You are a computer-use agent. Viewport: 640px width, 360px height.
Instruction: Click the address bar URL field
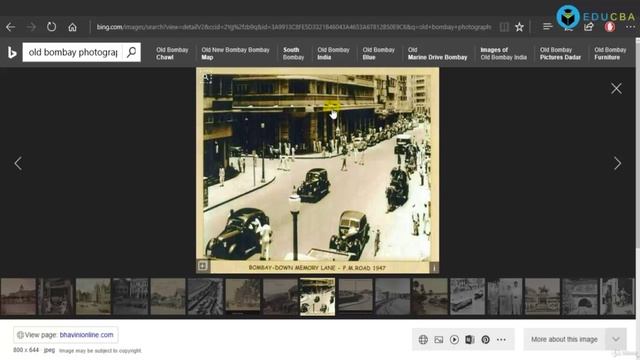click(293, 27)
